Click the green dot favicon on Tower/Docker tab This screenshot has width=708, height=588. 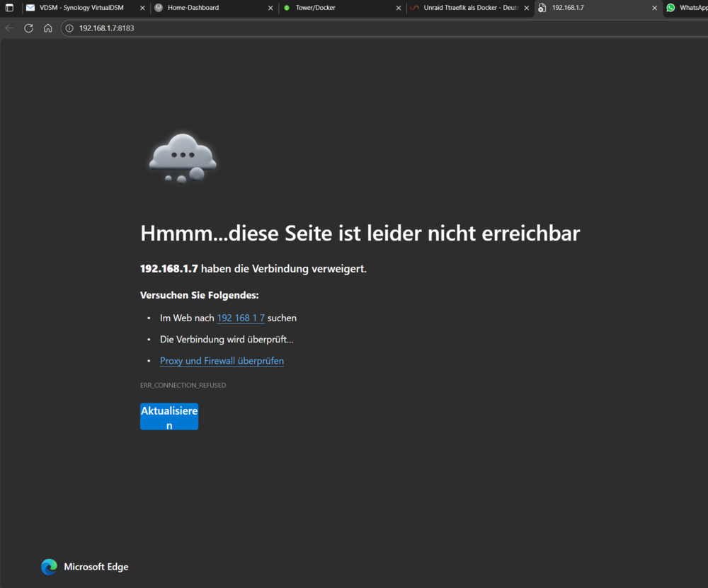(x=287, y=8)
